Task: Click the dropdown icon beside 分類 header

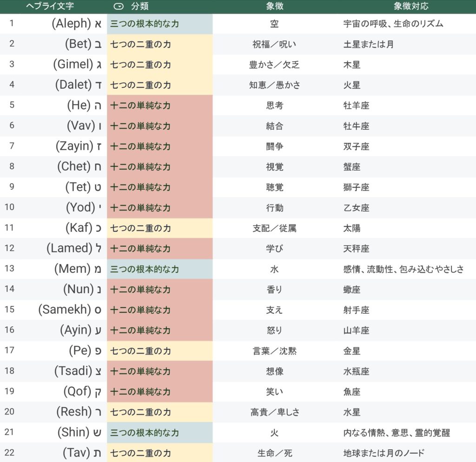Action: 119,7
